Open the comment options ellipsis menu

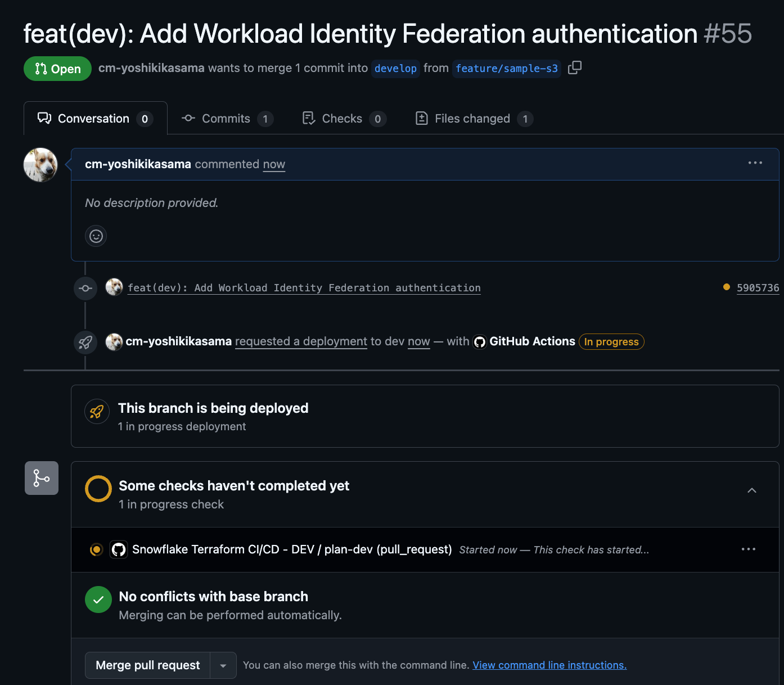click(755, 163)
